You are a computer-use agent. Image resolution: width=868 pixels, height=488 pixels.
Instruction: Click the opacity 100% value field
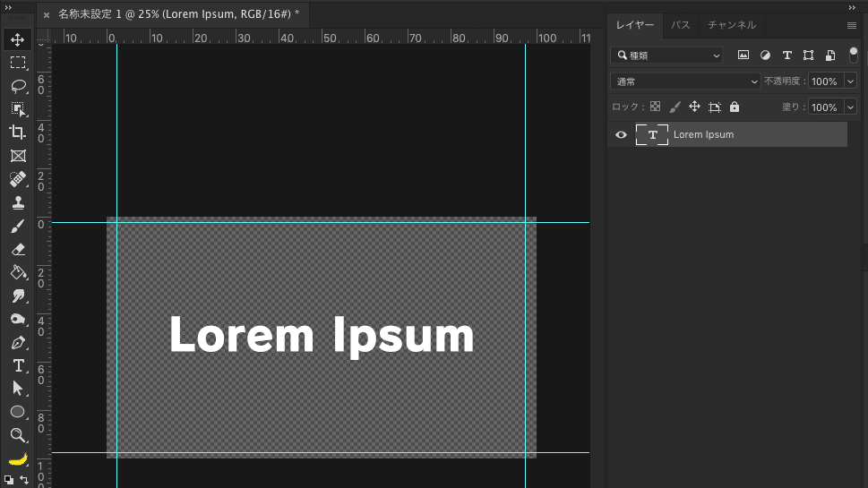point(825,81)
